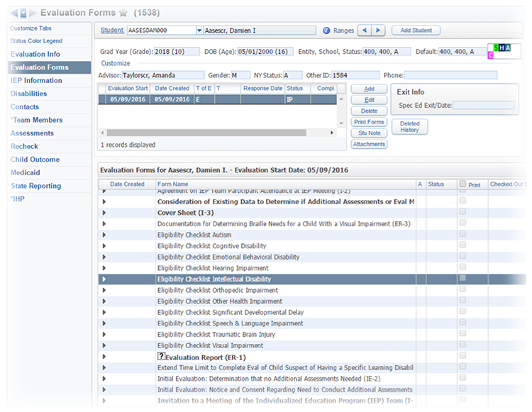Mark Evaluation Forms as favorite with star icon
Image resolution: width=532 pixels, height=412 pixels.
coord(123,13)
